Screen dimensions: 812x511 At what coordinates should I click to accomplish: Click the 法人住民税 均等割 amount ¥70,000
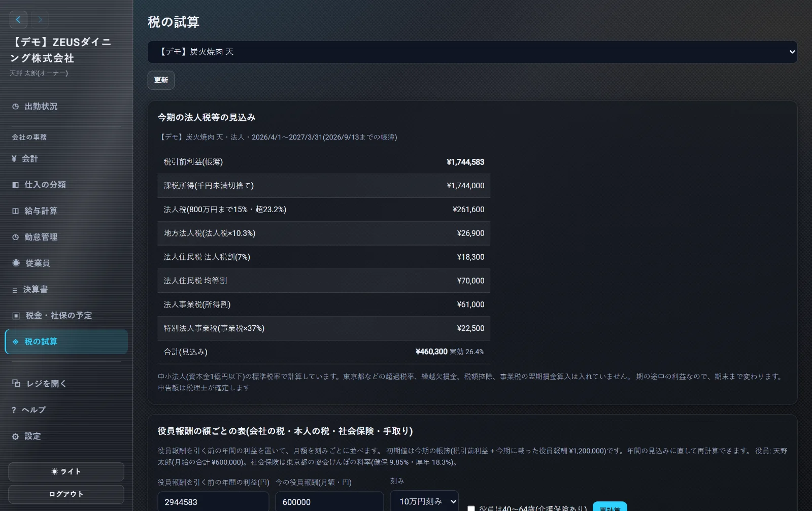(x=470, y=281)
